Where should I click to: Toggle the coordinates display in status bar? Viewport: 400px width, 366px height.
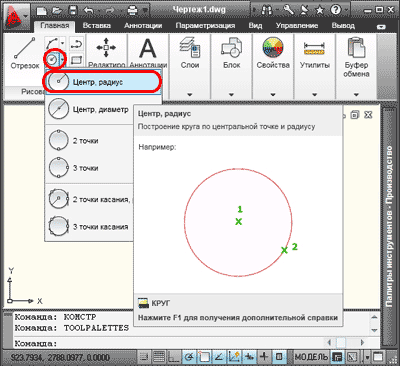(60, 358)
